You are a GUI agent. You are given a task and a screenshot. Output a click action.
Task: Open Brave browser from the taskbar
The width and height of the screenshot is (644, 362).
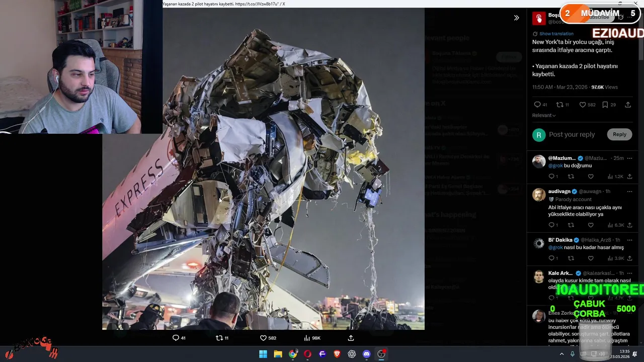click(x=337, y=354)
